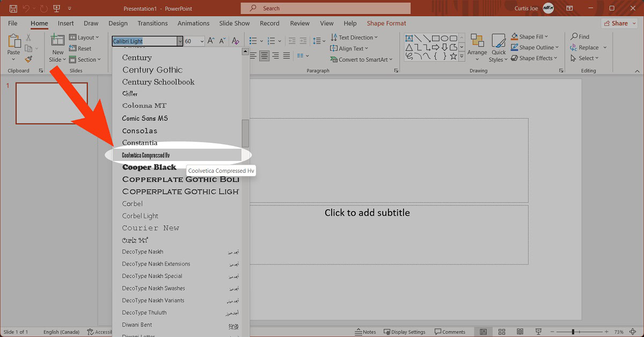The image size is (644, 337).
Task: Switch to Slide Sorter view
Action: pyautogui.click(x=502, y=332)
